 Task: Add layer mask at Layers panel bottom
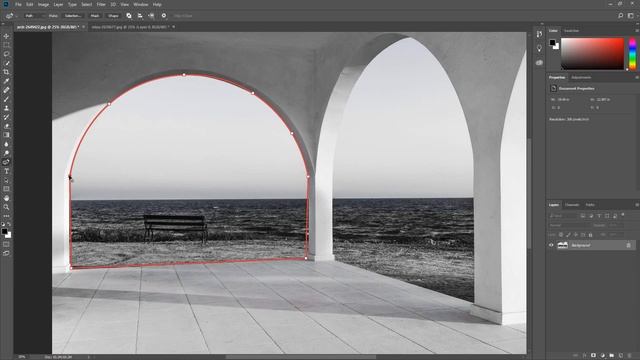point(593,356)
